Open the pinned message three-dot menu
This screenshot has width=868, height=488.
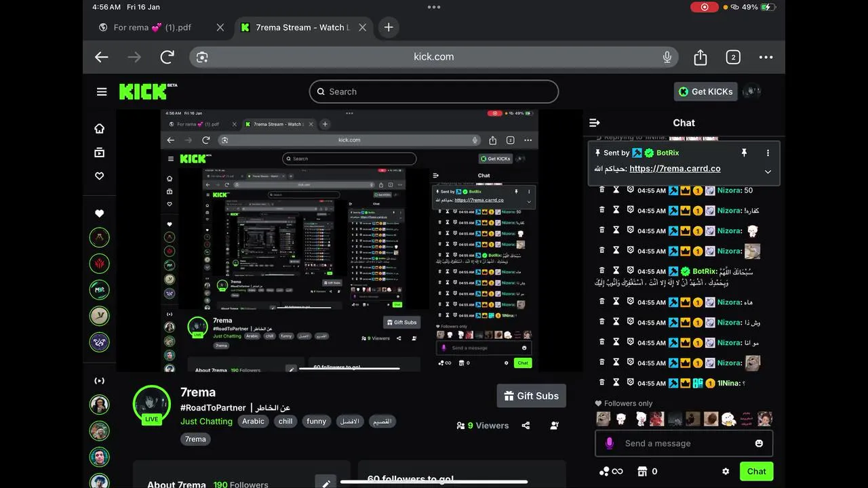pyautogui.click(x=768, y=153)
